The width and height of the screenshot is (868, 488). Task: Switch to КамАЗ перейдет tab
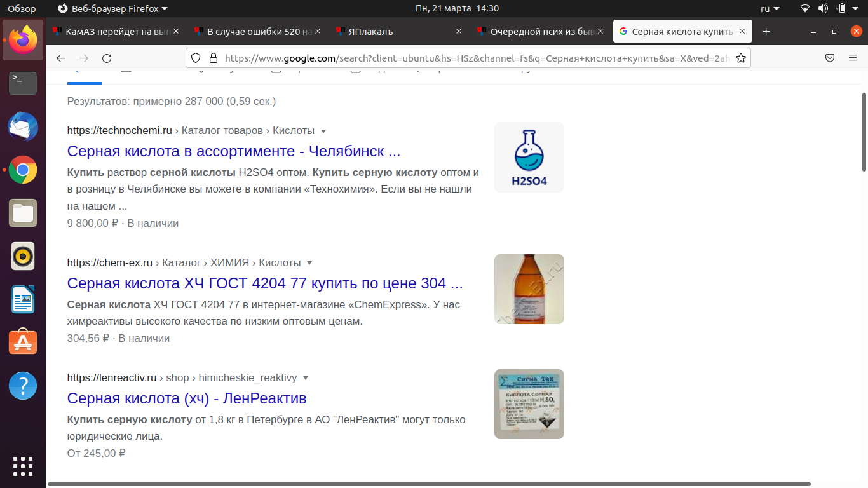coord(116,31)
